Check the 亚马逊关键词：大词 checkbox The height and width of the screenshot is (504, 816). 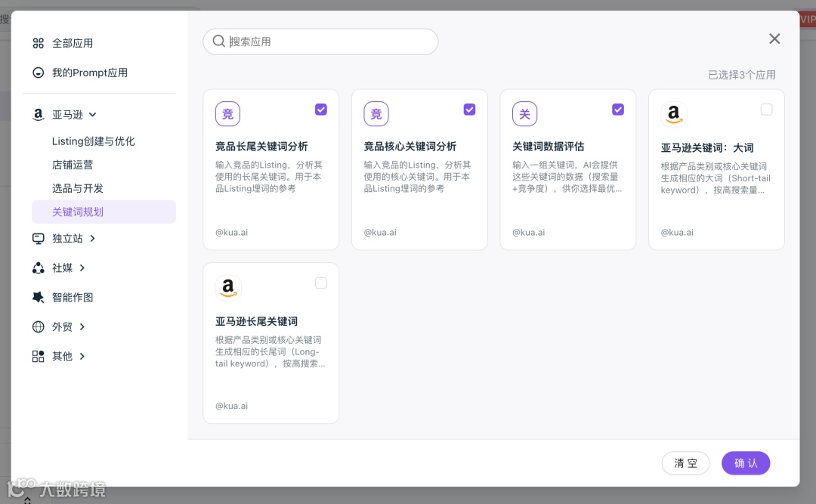point(766,109)
